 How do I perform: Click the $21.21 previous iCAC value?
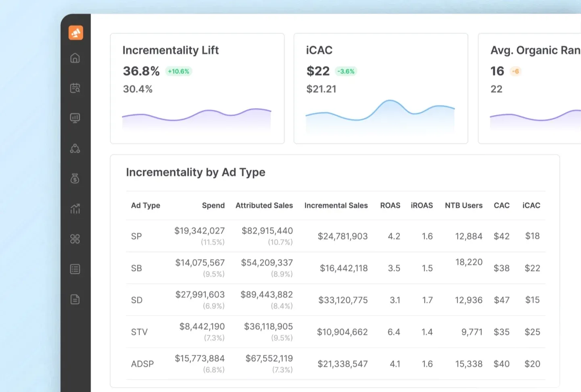click(321, 89)
